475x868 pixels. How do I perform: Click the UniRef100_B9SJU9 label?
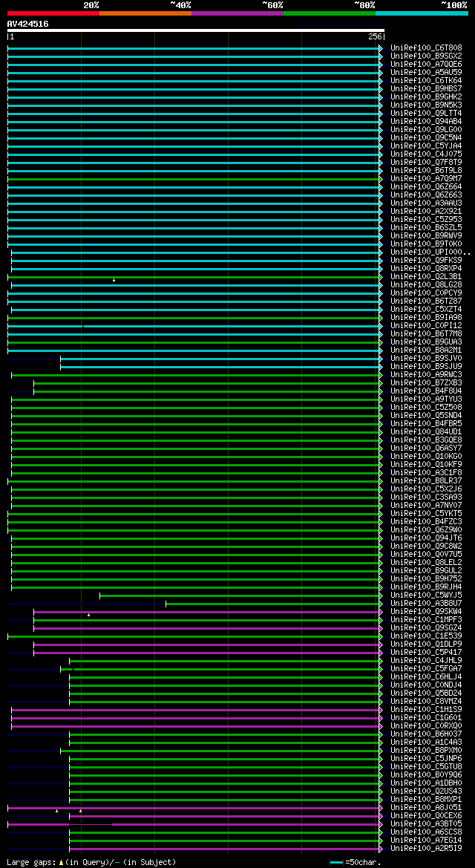pyautogui.click(x=426, y=367)
